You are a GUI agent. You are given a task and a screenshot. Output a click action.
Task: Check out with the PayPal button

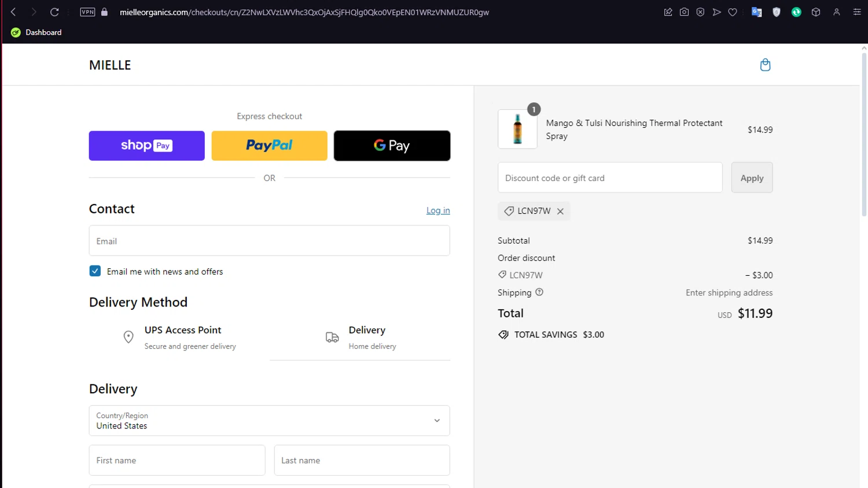pos(269,146)
